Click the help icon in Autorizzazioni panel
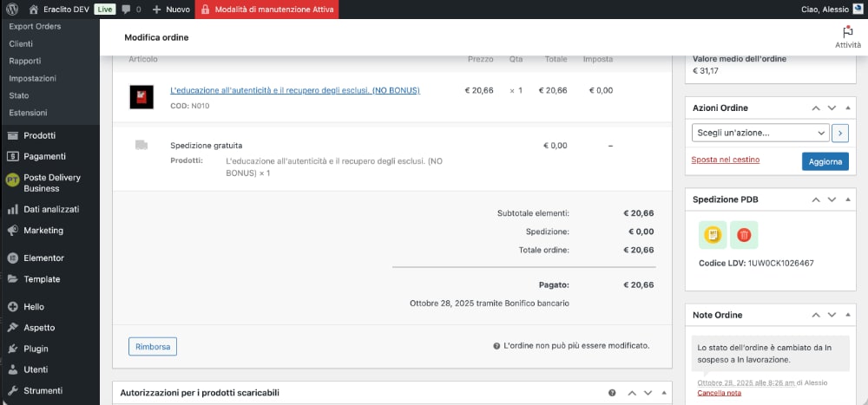Image resolution: width=868 pixels, height=405 pixels. [612, 393]
